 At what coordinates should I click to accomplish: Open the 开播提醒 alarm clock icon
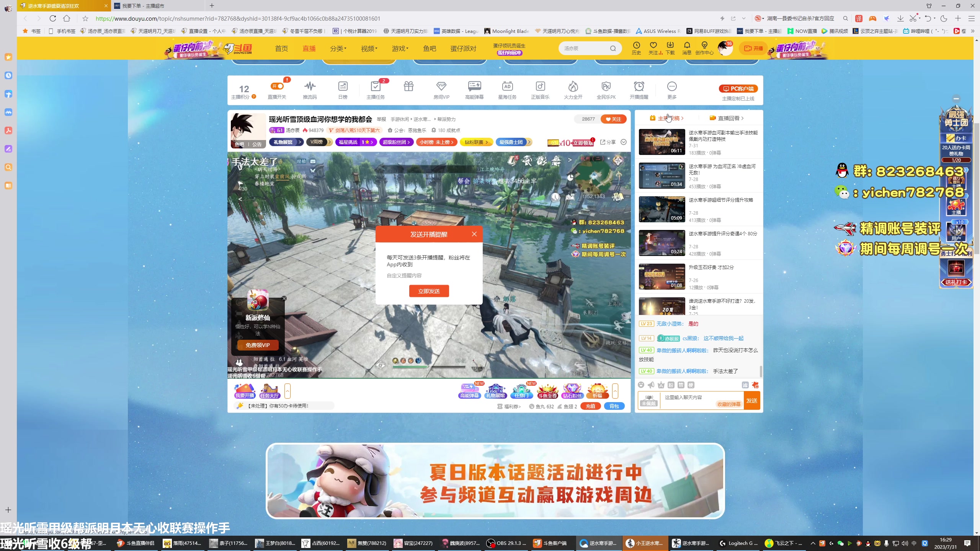coord(639,86)
